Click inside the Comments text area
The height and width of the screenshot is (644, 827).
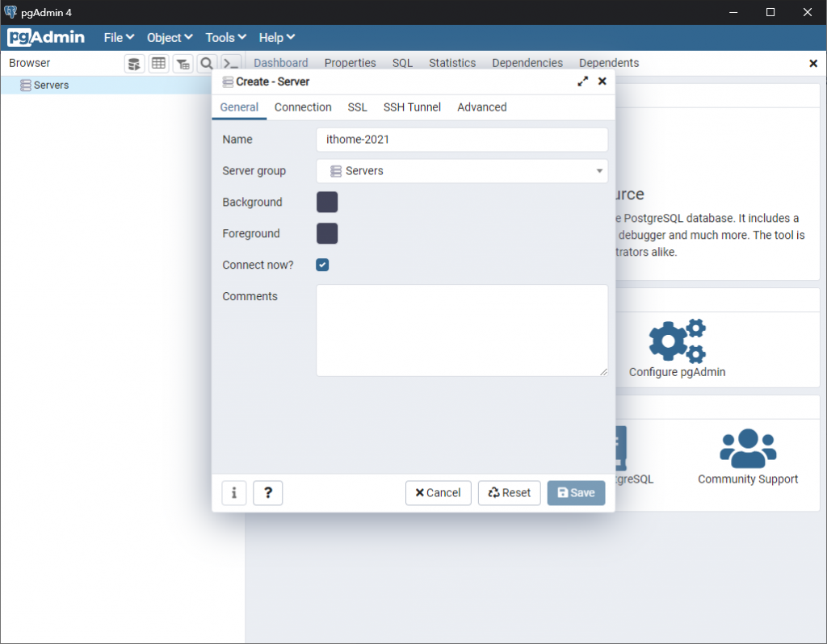pyautogui.click(x=462, y=330)
